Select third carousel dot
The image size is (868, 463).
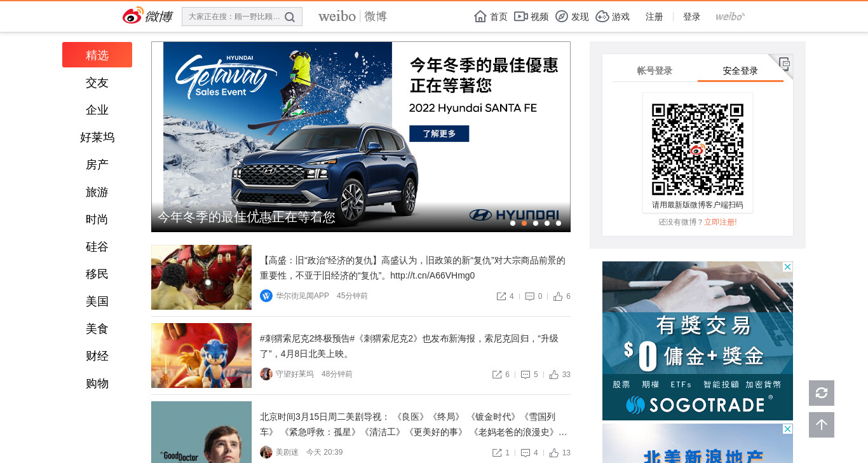[536, 223]
